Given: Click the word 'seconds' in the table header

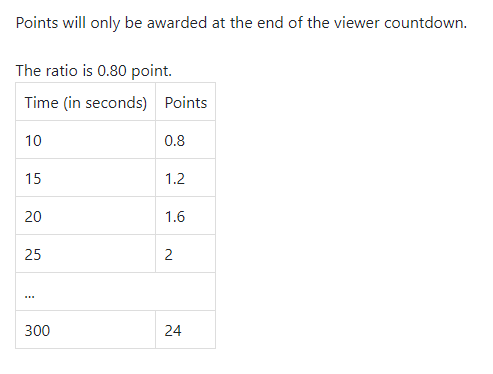Looking at the screenshot, I should [x=114, y=102].
